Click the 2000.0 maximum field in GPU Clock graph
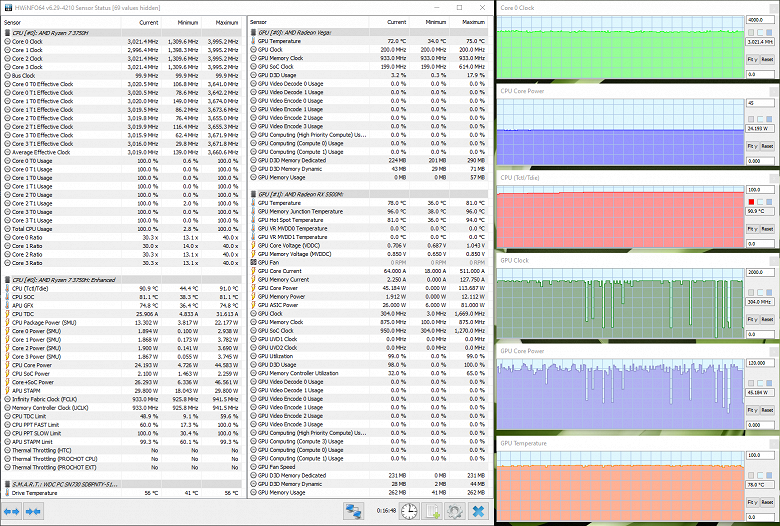 (760, 272)
